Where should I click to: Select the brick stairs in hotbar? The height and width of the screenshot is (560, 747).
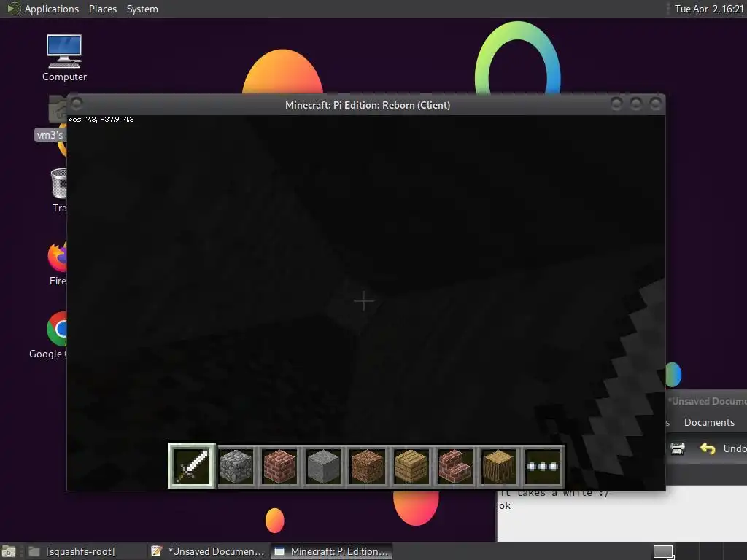455,466
